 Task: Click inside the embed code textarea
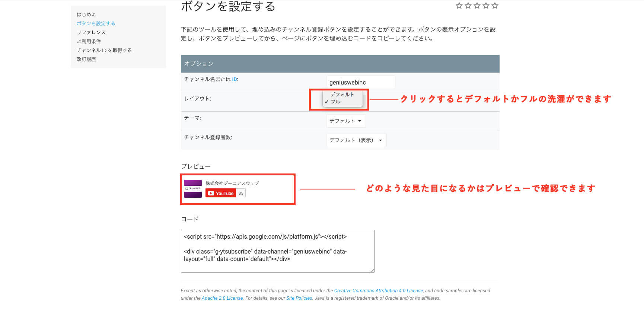pyautogui.click(x=277, y=251)
